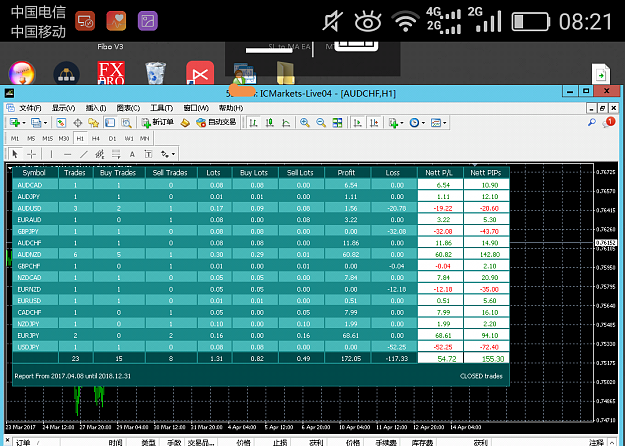Click the 142.80 Nett PIPs cell
The image size is (625, 446).
click(x=486, y=254)
